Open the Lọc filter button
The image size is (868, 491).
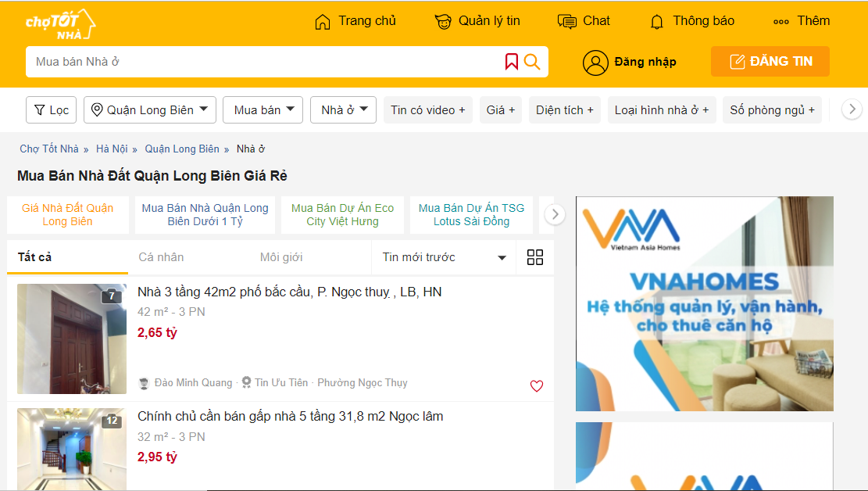click(x=51, y=109)
